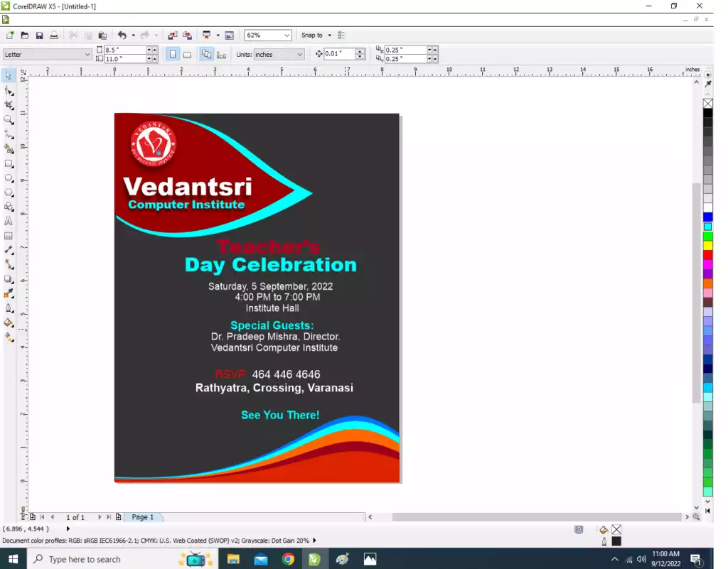Click the Paste icon in the toolbar

click(x=102, y=36)
